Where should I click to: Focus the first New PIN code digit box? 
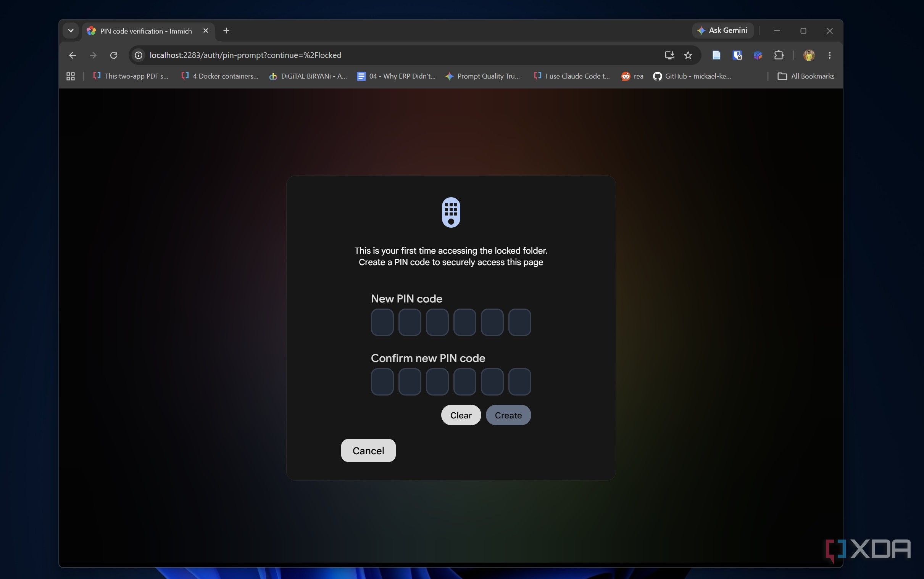[382, 322]
